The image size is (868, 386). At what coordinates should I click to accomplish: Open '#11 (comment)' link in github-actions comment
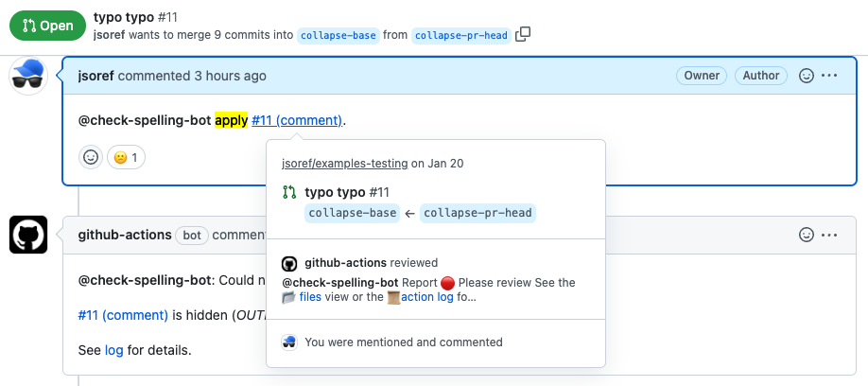pyautogui.click(x=123, y=315)
